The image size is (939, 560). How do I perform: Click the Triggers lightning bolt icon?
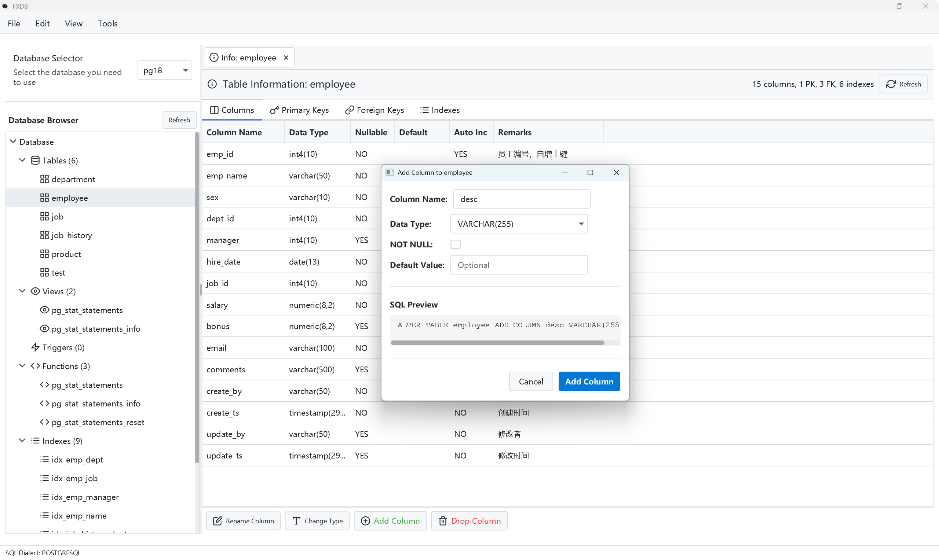(x=35, y=347)
